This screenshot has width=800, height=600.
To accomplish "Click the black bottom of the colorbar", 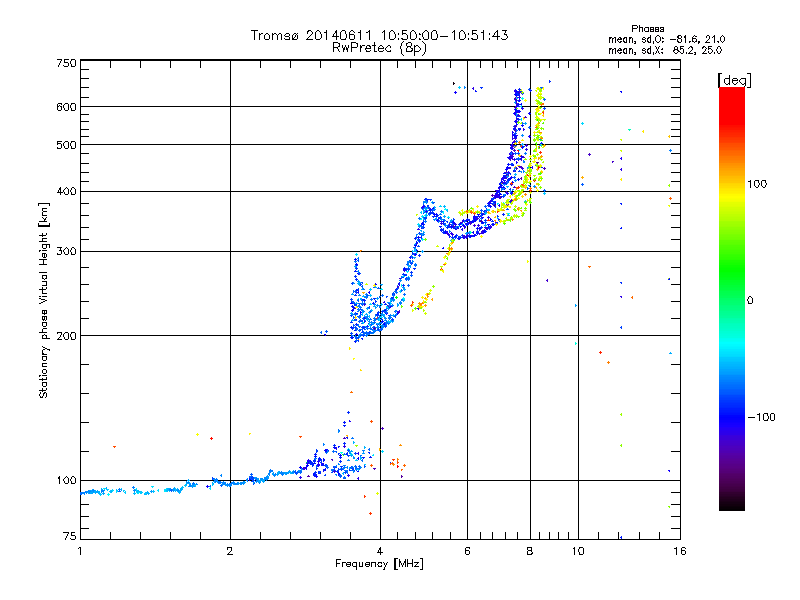I will point(732,503).
